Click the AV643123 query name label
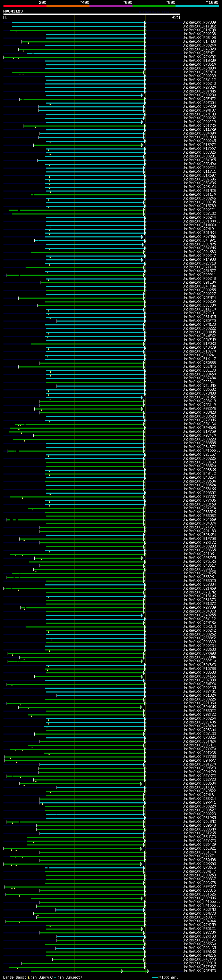Image resolution: width=222 pixels, height=980 pixels. coord(13,11)
